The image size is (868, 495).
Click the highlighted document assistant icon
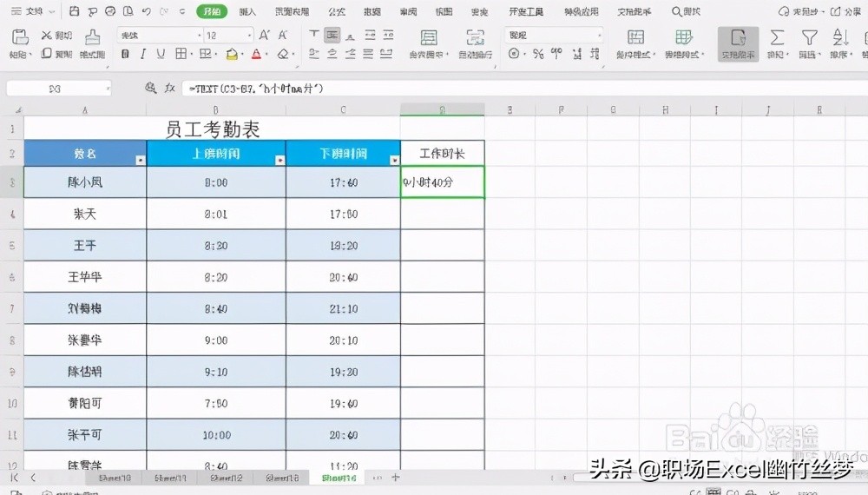coord(738,43)
